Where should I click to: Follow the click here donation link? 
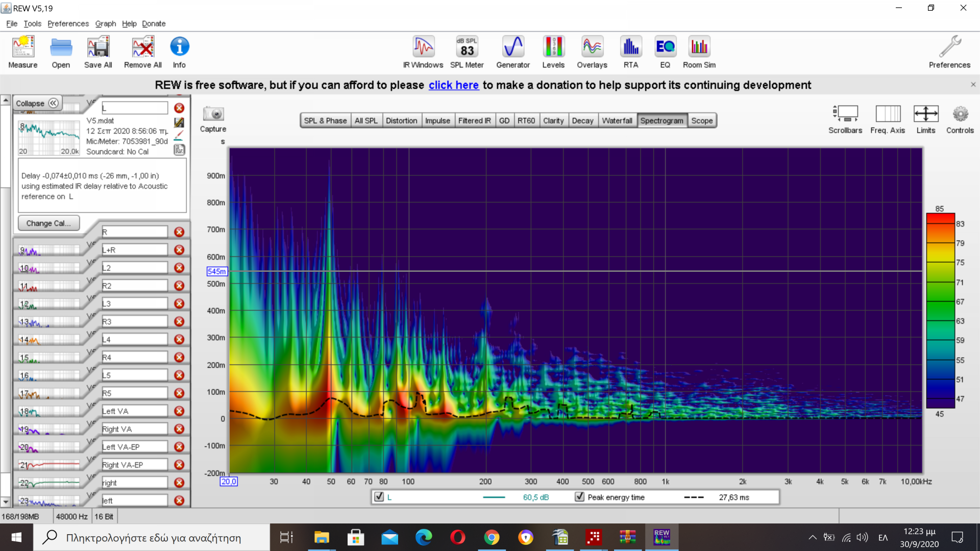point(453,85)
